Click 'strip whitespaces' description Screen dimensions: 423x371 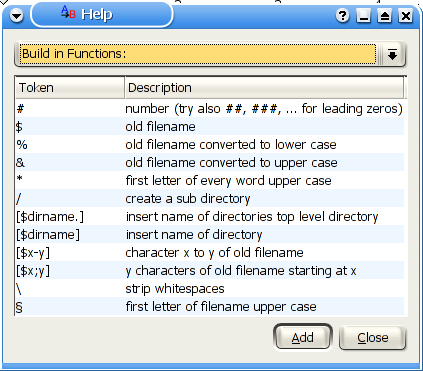point(175,289)
